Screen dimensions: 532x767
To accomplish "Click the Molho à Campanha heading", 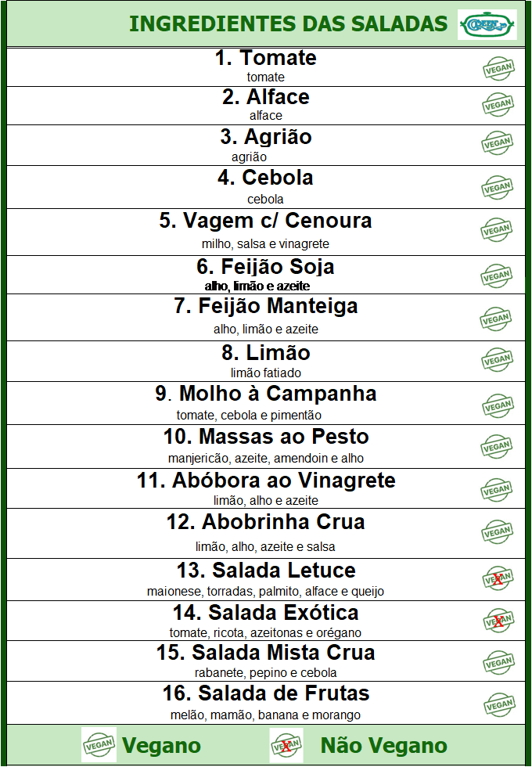I will (x=266, y=394).
